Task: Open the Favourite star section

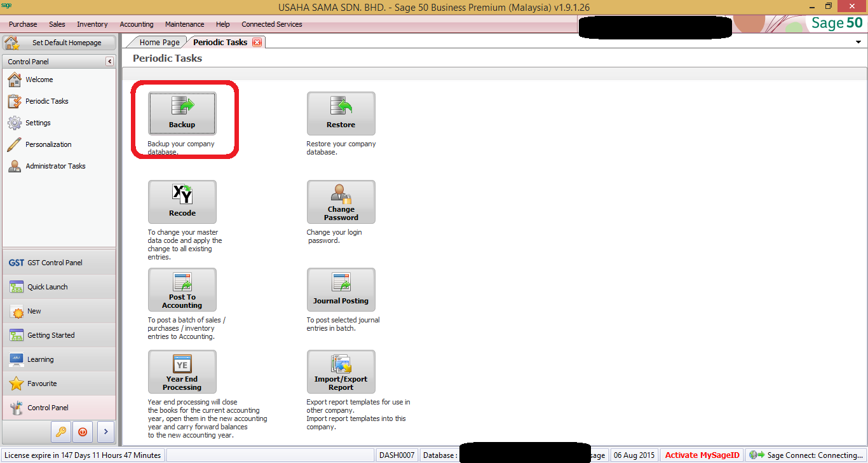Action: pyautogui.click(x=59, y=384)
